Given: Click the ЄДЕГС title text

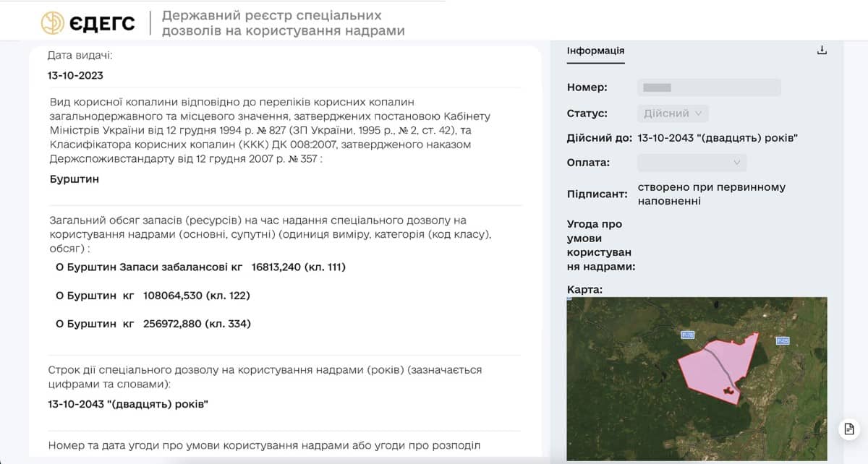Looking at the screenshot, I should tap(103, 23).
